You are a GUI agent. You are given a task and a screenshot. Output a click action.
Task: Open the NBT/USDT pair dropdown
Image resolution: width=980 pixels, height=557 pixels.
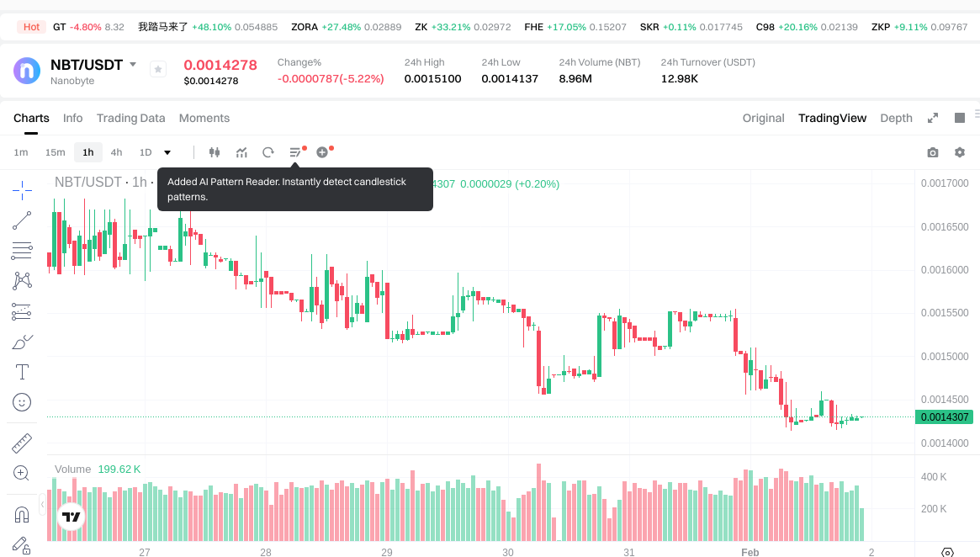click(133, 65)
